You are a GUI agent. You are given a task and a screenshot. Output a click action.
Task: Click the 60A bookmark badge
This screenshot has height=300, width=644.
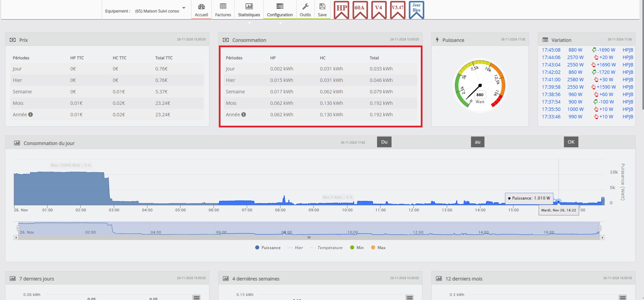tap(360, 10)
